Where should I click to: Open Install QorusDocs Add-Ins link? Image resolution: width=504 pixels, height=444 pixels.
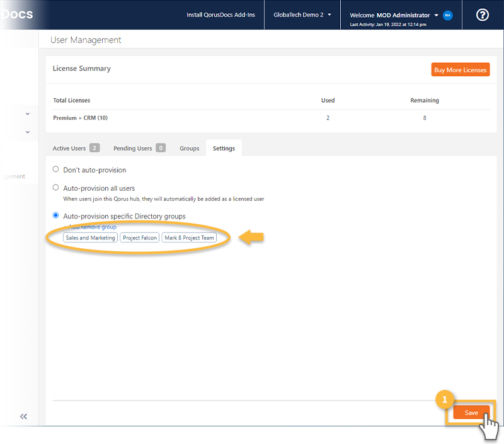click(x=220, y=15)
